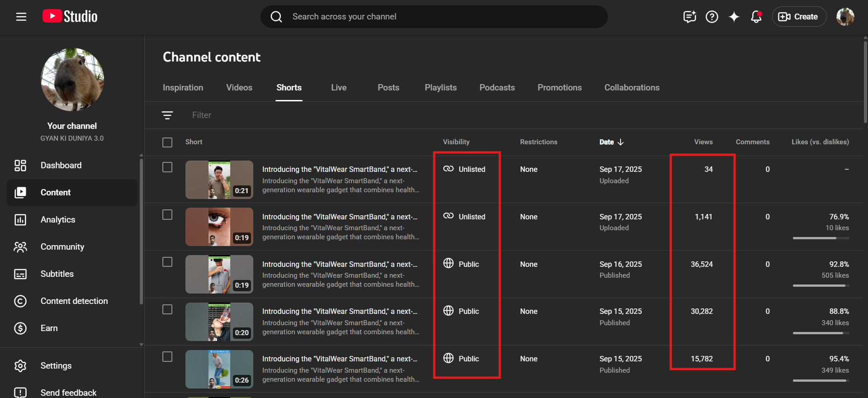Tick the select-all checkbox in table header

point(167,142)
